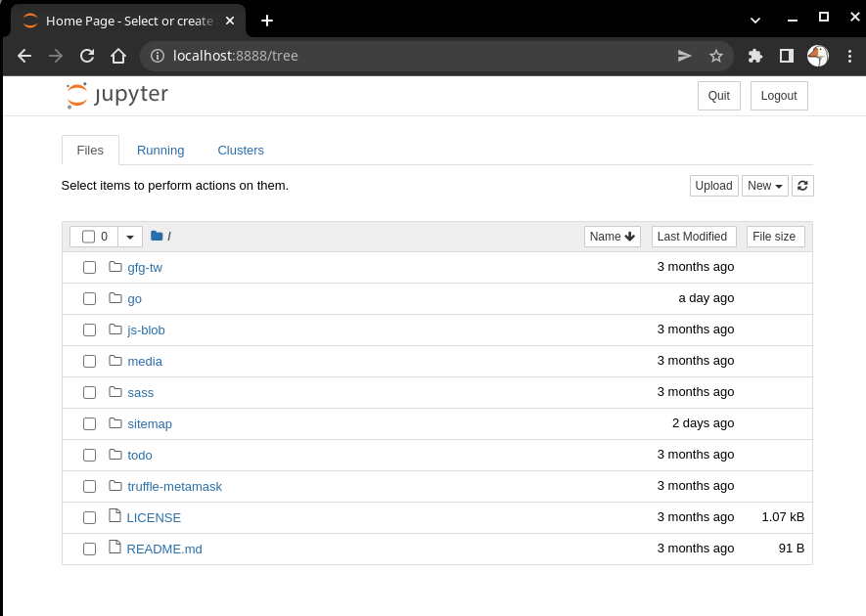Click the Upload button

(714, 186)
